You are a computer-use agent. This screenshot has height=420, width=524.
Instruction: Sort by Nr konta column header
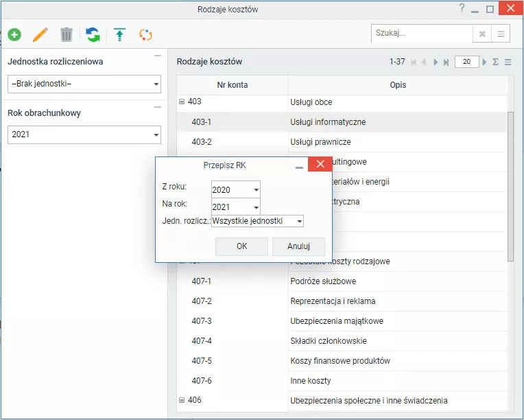point(233,85)
